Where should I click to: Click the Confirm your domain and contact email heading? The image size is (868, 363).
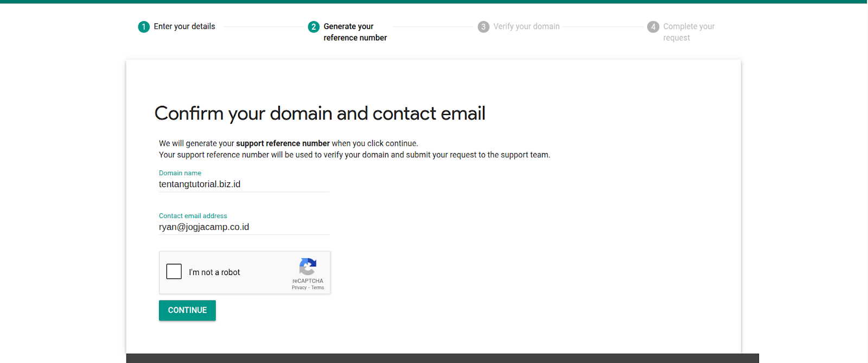coord(320,113)
